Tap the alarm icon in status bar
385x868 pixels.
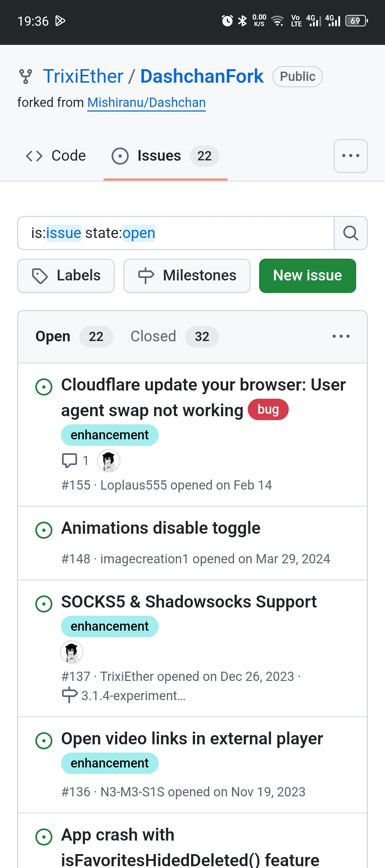coord(227,21)
